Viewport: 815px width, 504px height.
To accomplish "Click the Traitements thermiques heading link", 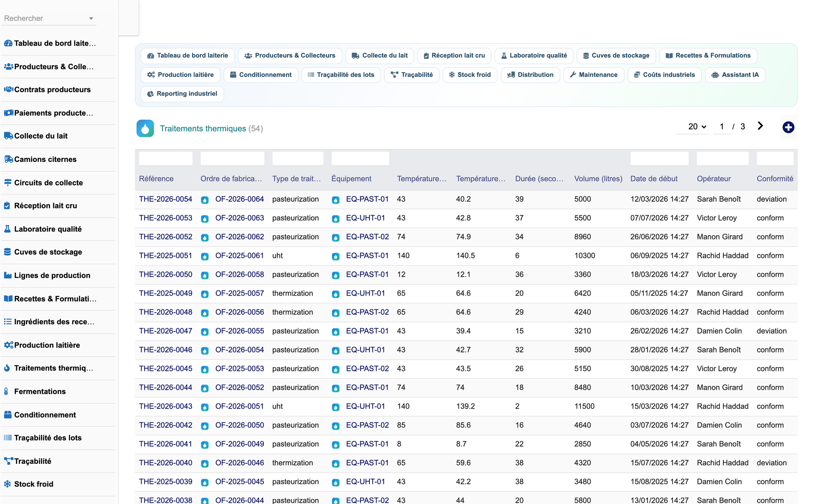I will [x=203, y=129].
